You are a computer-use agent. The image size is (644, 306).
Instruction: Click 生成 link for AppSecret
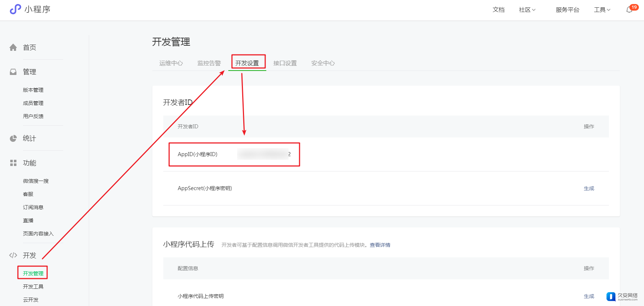tap(589, 189)
